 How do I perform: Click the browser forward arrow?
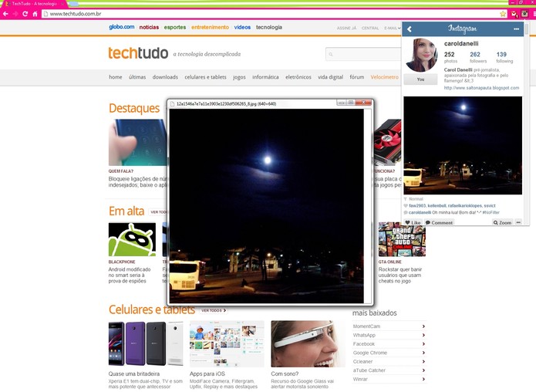(15, 14)
